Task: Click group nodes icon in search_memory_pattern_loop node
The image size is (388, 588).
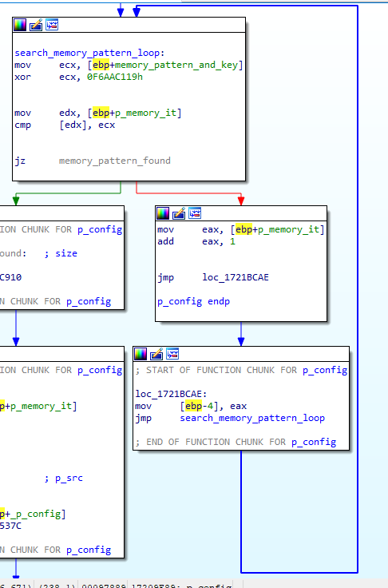Action: click(x=52, y=25)
